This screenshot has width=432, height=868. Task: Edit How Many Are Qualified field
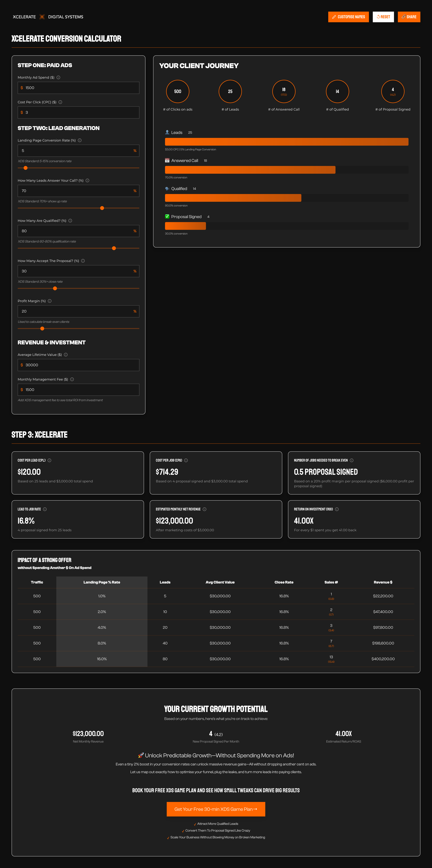(x=78, y=231)
